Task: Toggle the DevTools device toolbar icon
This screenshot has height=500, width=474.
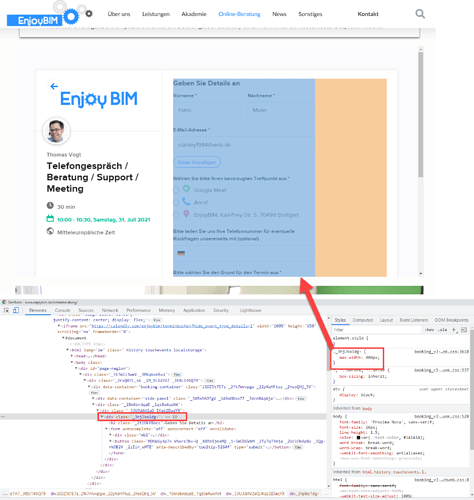Action: [x=16, y=310]
